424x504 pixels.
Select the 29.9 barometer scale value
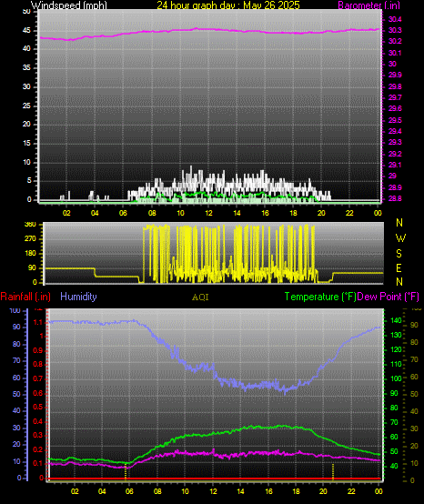click(x=395, y=75)
